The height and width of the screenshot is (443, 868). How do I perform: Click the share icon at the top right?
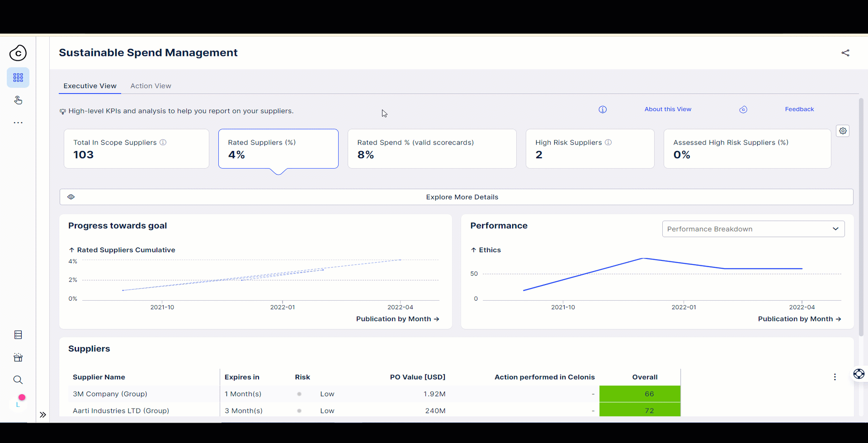click(x=846, y=53)
